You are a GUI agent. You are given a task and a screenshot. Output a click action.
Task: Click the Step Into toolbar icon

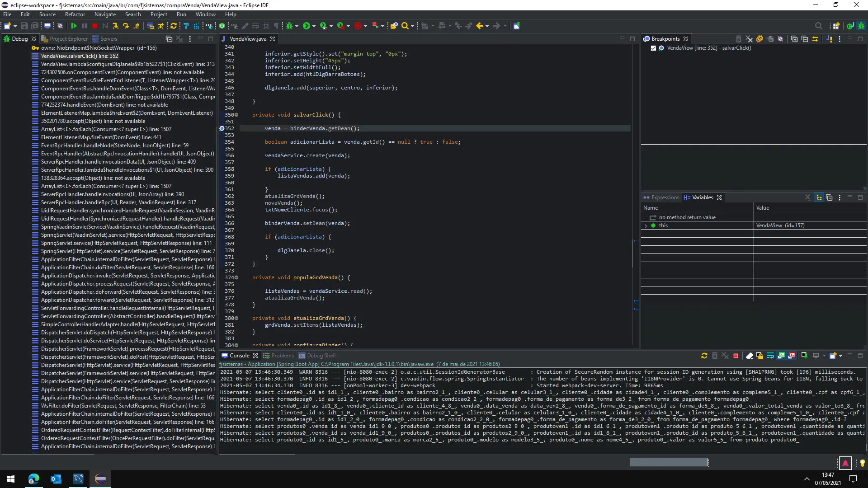tap(115, 26)
